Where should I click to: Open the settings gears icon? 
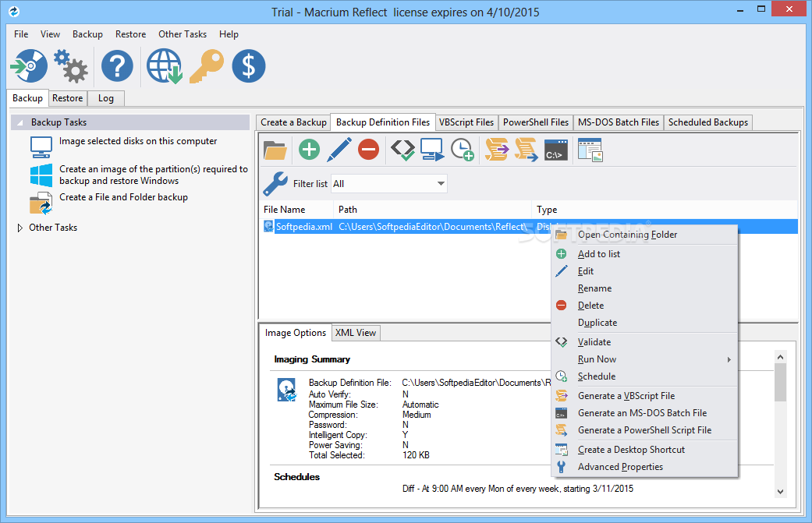[x=71, y=65]
